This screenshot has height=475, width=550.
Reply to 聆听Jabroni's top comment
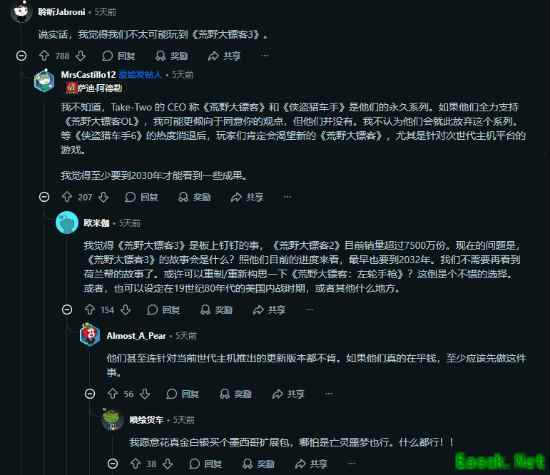[119, 56]
